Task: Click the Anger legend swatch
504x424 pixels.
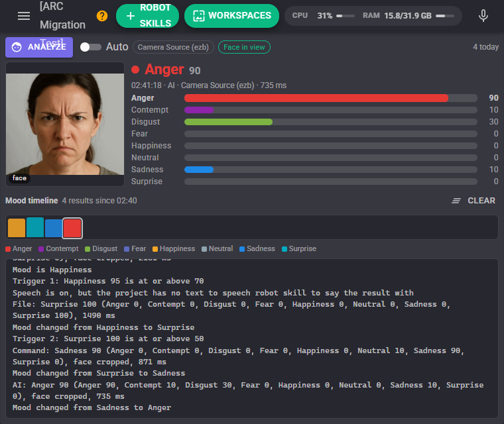Action: (x=8, y=249)
